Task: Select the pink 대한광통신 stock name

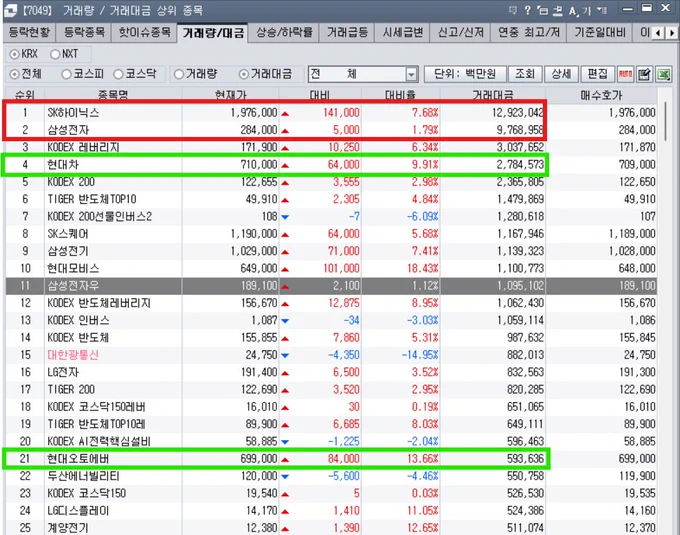Action: 73,355
